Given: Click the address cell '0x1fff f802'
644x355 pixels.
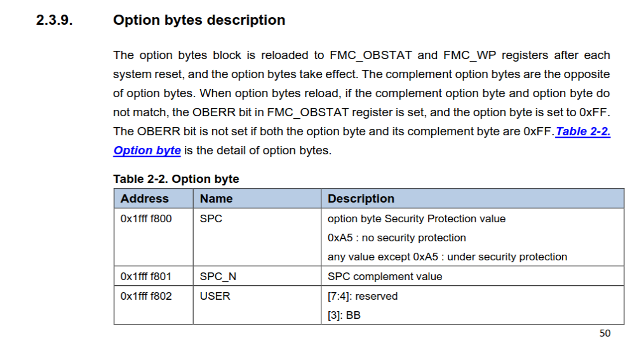Looking at the screenshot, I should pyautogui.click(x=146, y=296).
